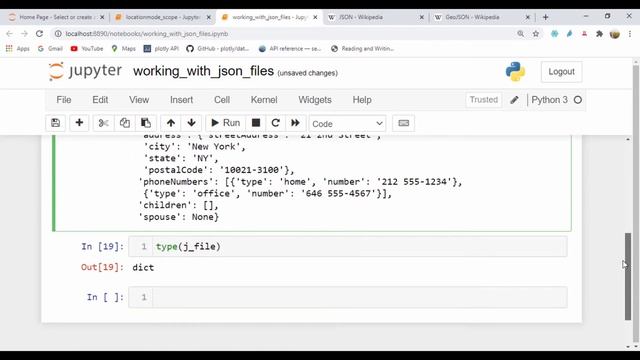Open the cell type Code dropdown
Viewport: 640px width, 360px height.
coord(347,124)
